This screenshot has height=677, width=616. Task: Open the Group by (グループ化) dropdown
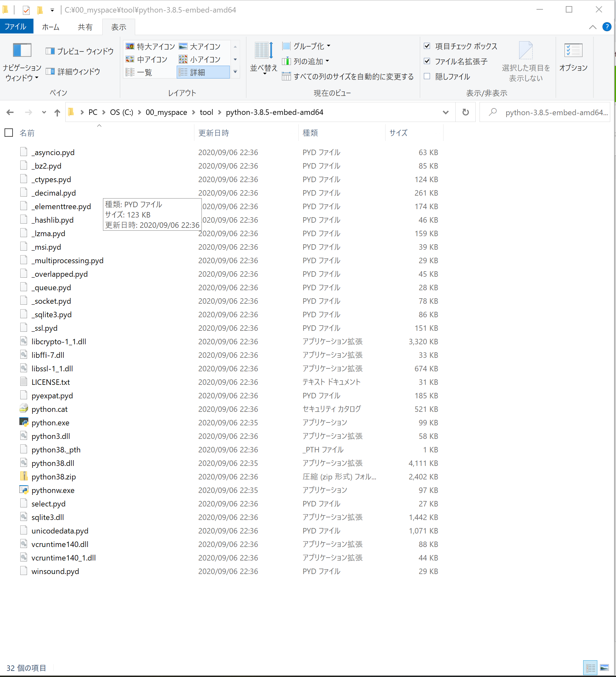point(306,46)
